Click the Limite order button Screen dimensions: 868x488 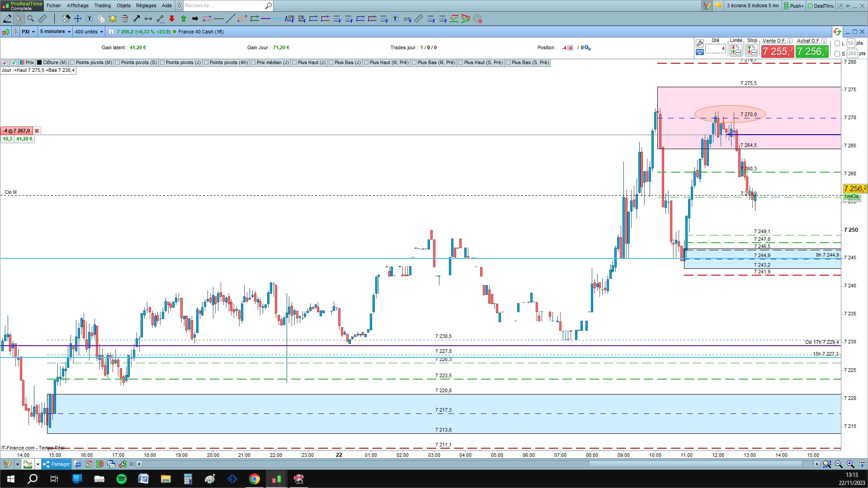click(736, 50)
